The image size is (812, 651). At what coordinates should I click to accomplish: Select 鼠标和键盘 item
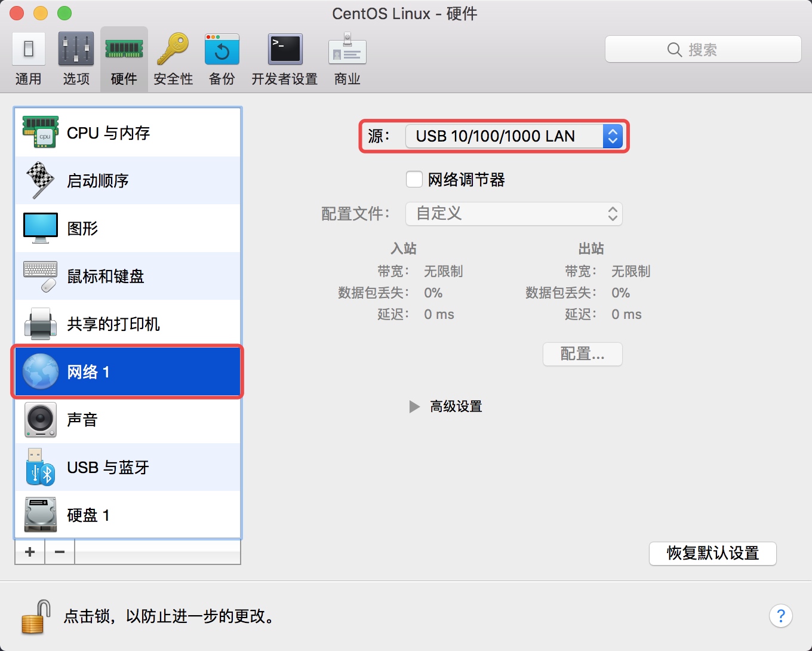pos(128,276)
